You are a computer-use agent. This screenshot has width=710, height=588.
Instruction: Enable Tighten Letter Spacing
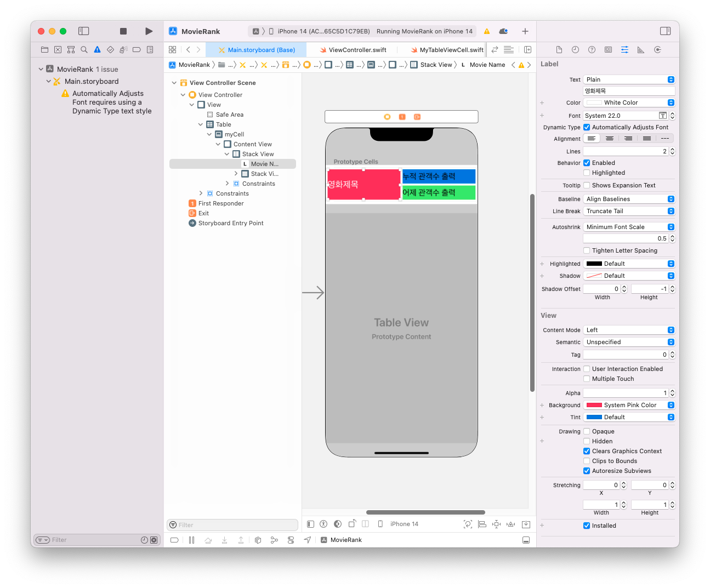coord(587,250)
